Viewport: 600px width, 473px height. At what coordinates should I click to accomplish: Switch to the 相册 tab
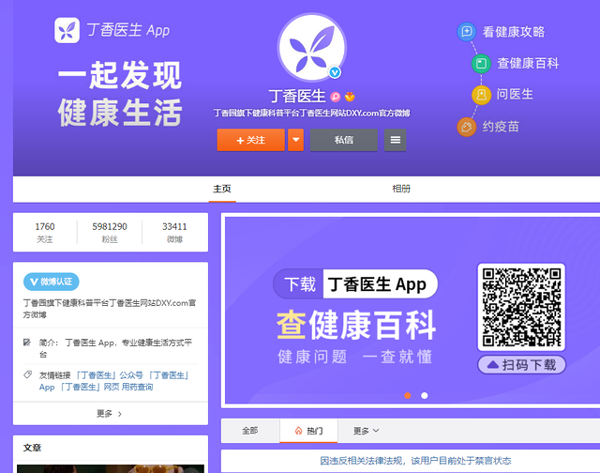click(x=401, y=189)
